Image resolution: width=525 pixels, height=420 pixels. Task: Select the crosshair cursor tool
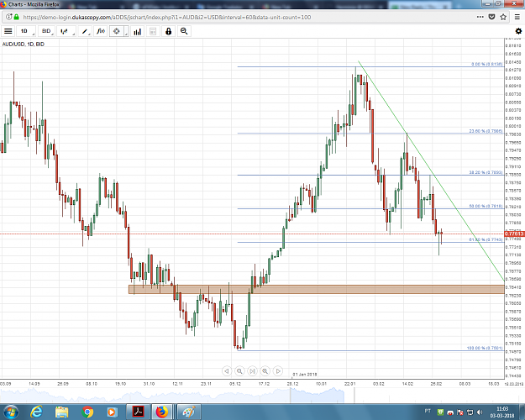(116, 31)
